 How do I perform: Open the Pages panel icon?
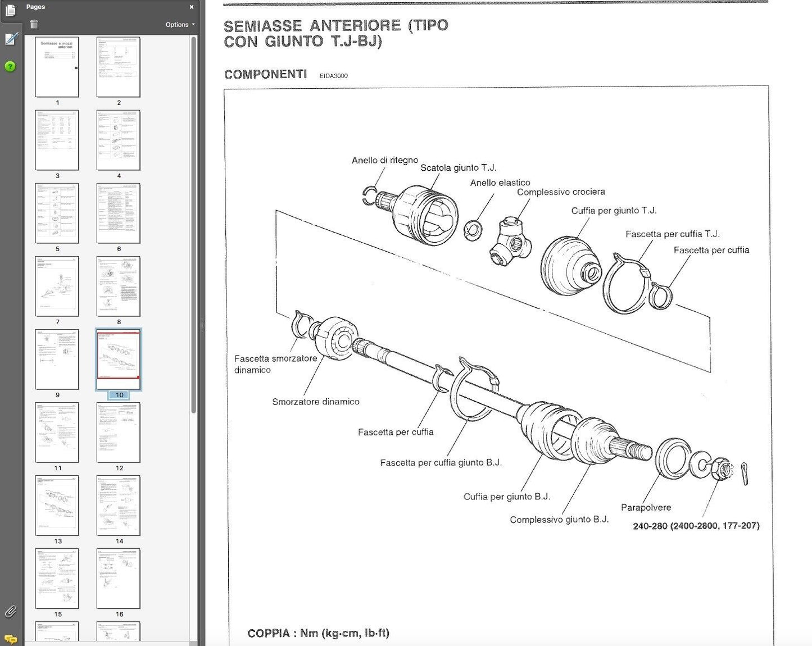point(11,10)
